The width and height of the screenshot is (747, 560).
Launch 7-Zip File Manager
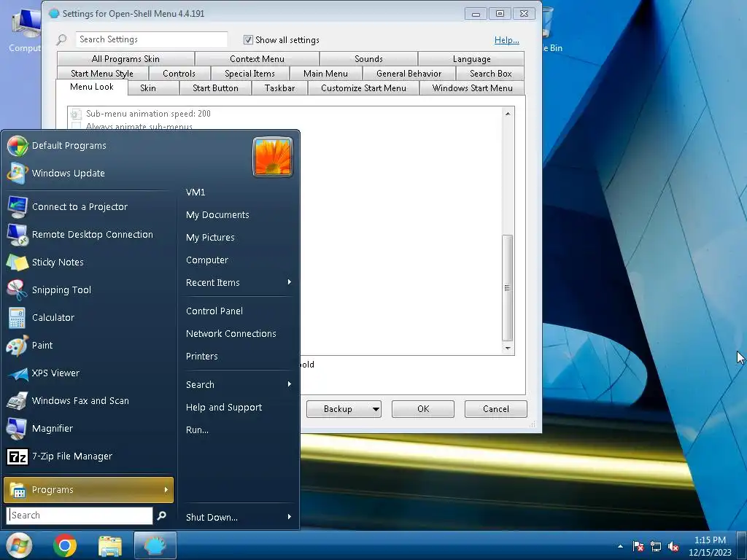point(88,456)
